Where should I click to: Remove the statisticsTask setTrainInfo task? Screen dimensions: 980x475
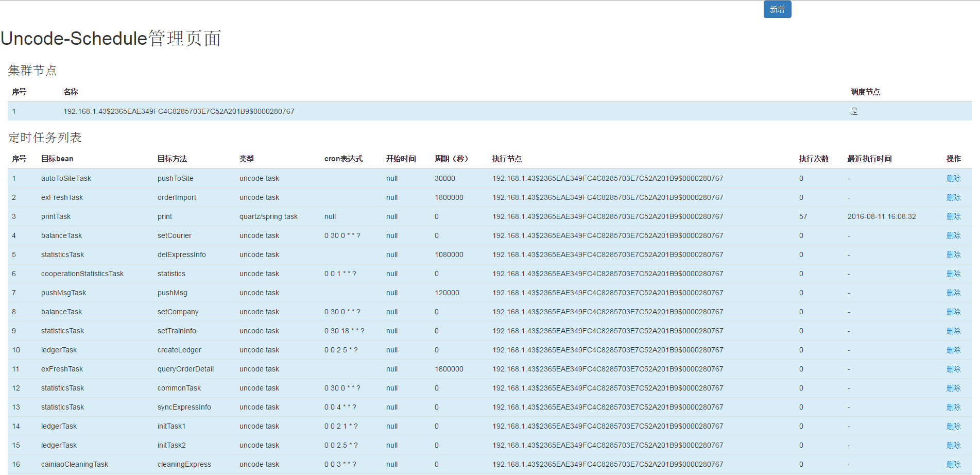pyautogui.click(x=953, y=331)
